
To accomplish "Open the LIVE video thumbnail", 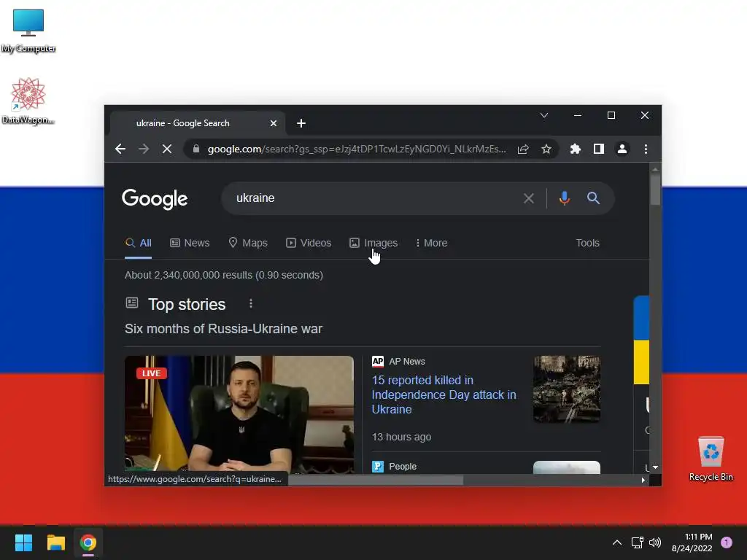I will [x=239, y=414].
